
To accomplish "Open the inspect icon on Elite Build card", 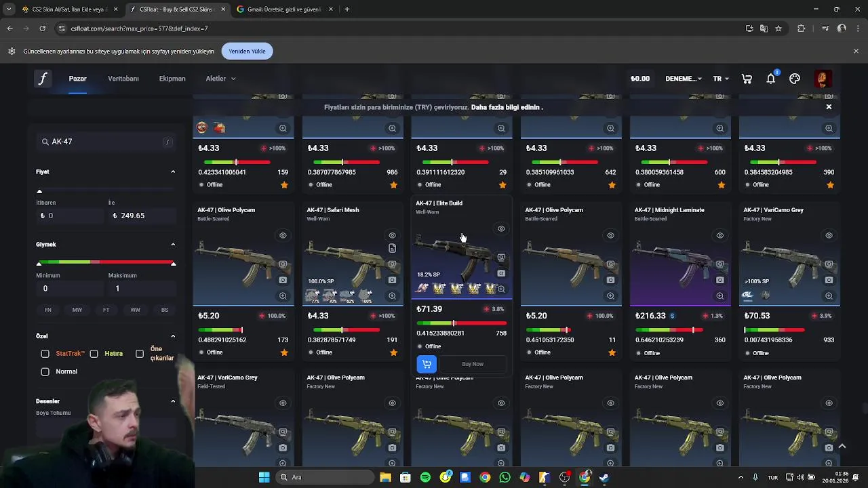I will pyautogui.click(x=501, y=258).
